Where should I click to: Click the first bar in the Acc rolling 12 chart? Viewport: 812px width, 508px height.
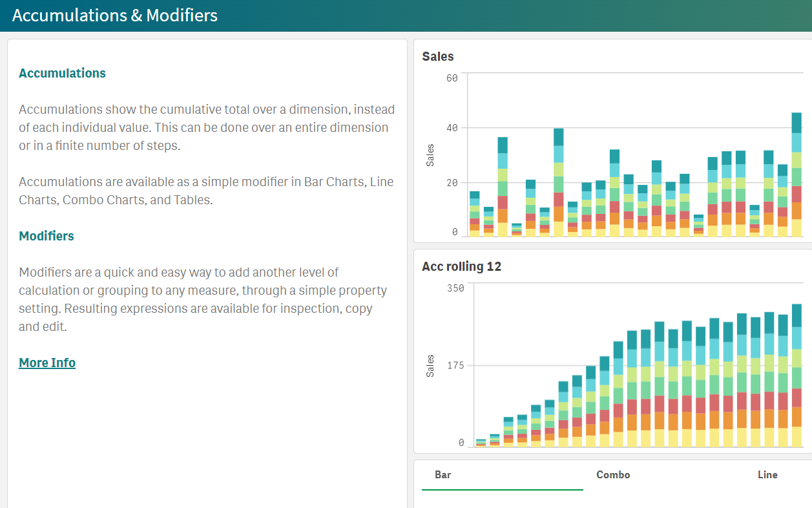[x=479, y=442]
